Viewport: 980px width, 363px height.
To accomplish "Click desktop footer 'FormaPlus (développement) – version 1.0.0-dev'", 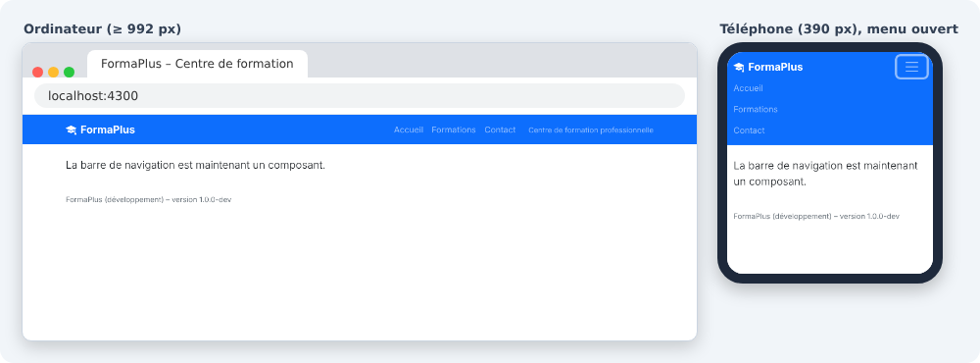I will tap(149, 200).
